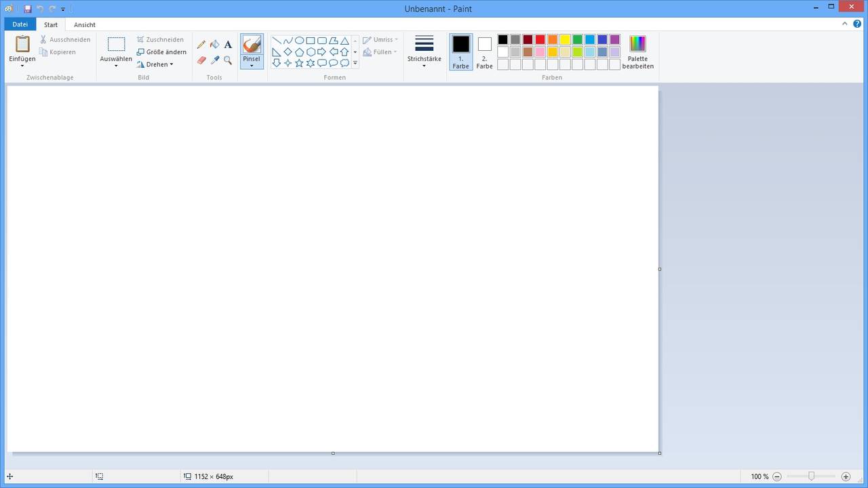
Task: Pick the orange color swatch
Action: [x=553, y=40]
